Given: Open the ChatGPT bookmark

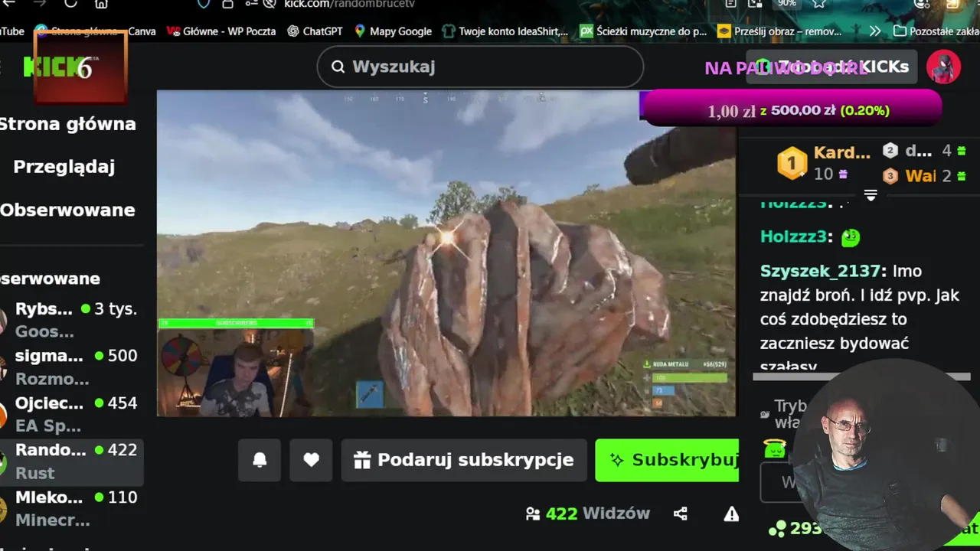Looking at the screenshot, I should [315, 31].
